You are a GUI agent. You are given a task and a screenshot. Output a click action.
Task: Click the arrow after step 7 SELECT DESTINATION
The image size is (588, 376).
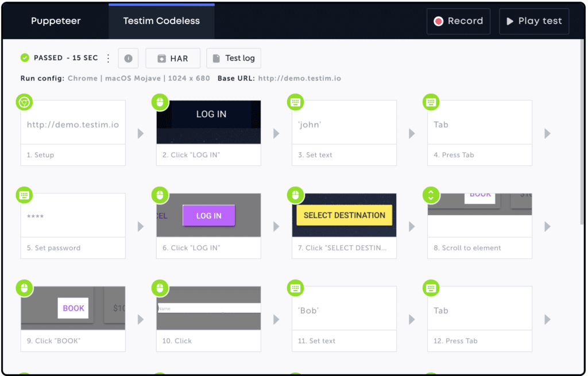(x=412, y=226)
